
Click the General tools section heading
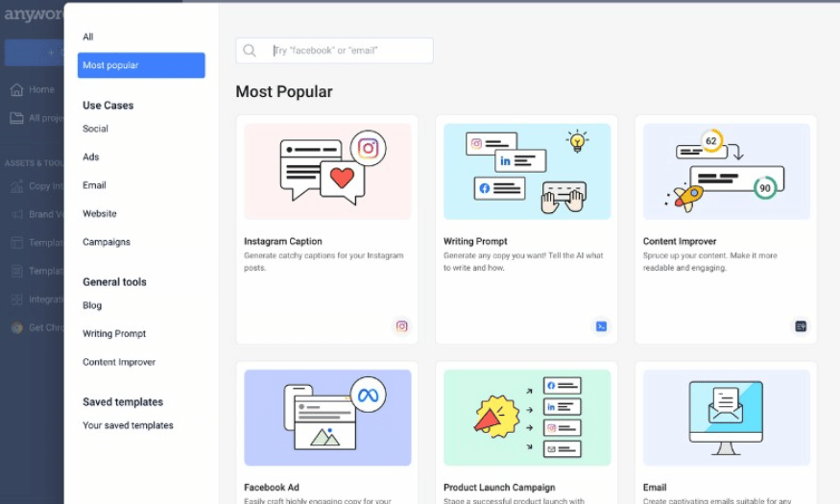point(114,282)
